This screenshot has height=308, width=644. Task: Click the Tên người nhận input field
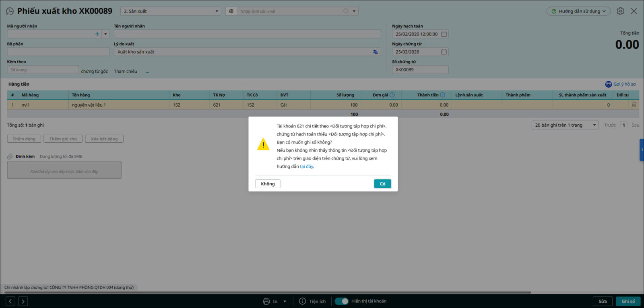pos(247,34)
